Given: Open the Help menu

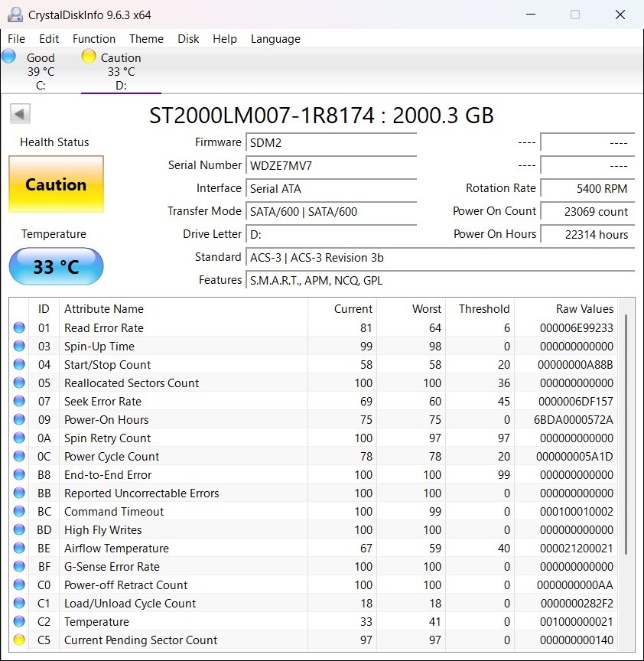Looking at the screenshot, I should (x=225, y=38).
